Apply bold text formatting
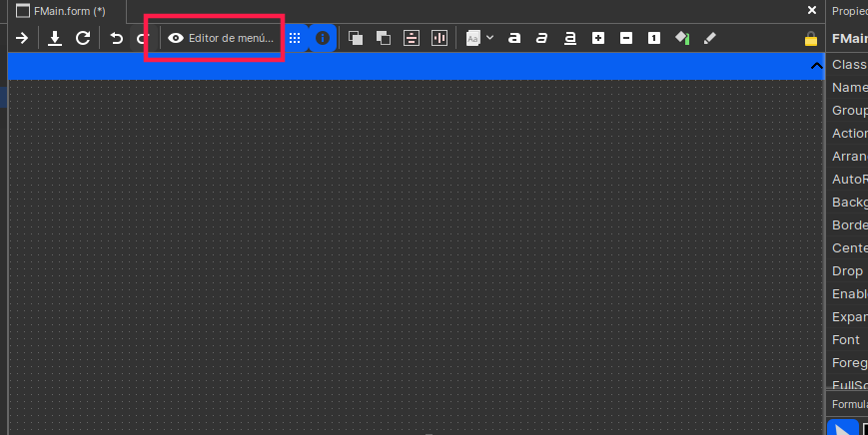This screenshot has width=868, height=435. [x=514, y=38]
